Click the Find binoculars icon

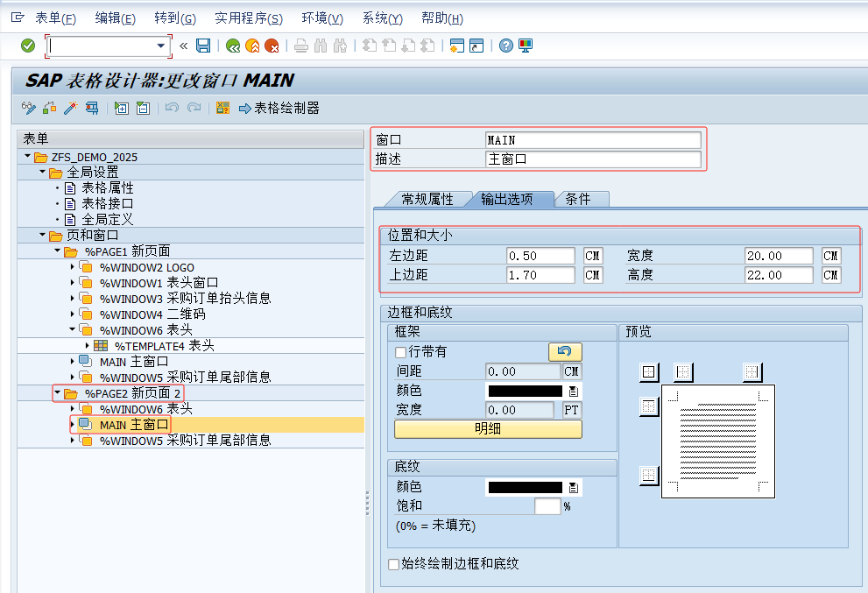pos(321,46)
